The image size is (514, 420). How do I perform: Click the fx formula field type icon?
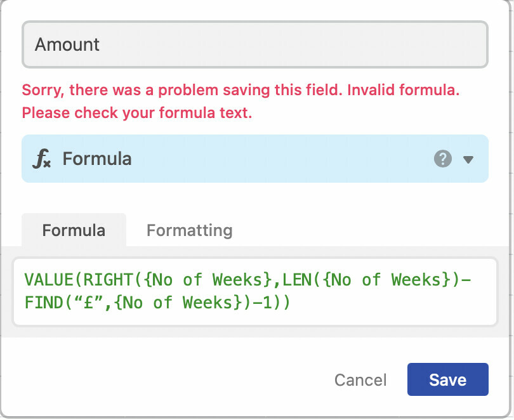(x=42, y=159)
